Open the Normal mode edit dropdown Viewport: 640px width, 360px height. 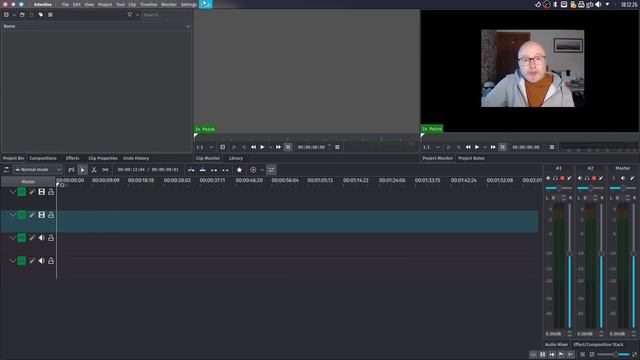click(x=38, y=170)
